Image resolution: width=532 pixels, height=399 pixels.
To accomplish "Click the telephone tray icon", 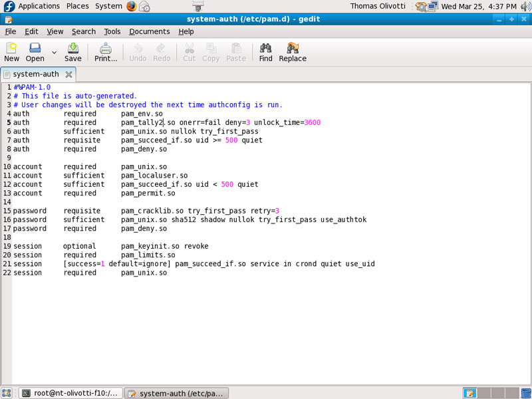I will click(x=421, y=7).
